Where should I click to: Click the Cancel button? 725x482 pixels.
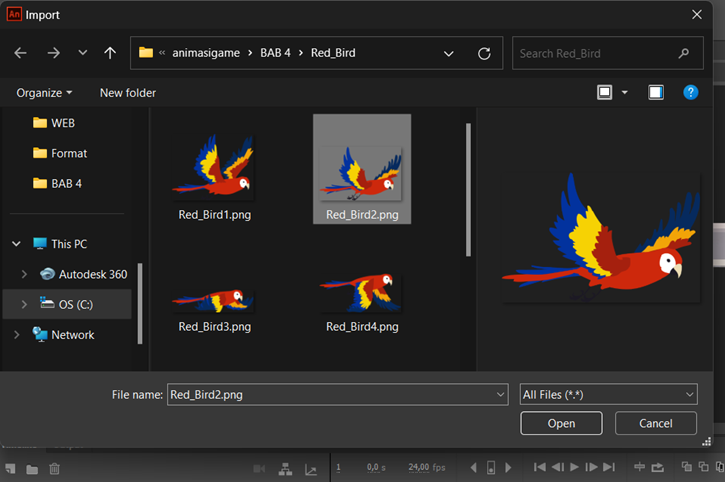pos(656,423)
